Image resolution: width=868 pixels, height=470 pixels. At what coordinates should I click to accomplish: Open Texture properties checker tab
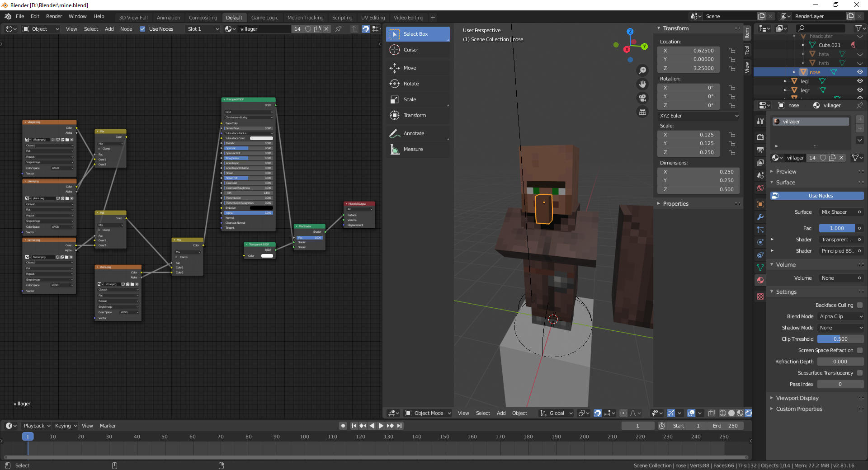pyautogui.click(x=760, y=296)
